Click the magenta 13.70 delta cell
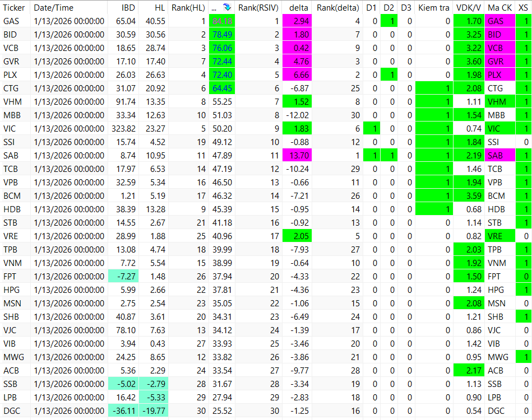This screenshot has height=420, width=532. coord(297,156)
